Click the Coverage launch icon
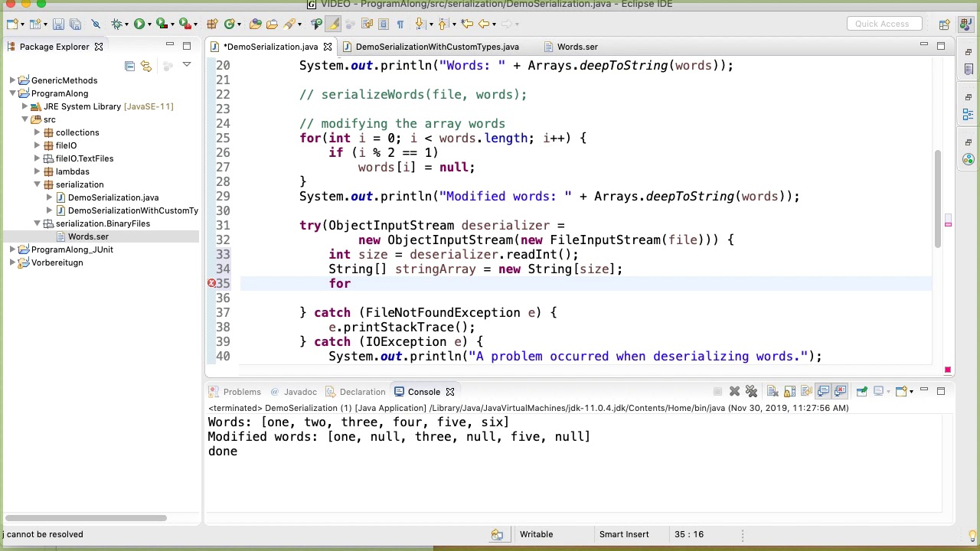 pos(162,24)
